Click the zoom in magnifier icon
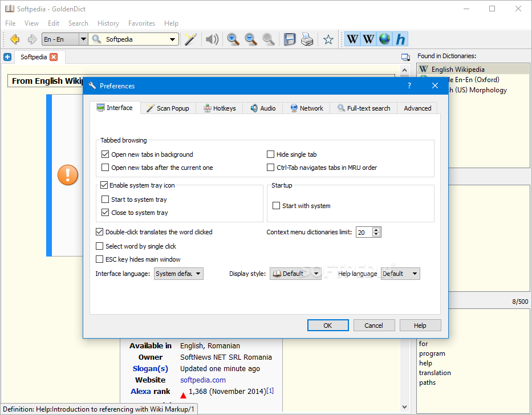This screenshot has width=532, height=415. coord(233,39)
